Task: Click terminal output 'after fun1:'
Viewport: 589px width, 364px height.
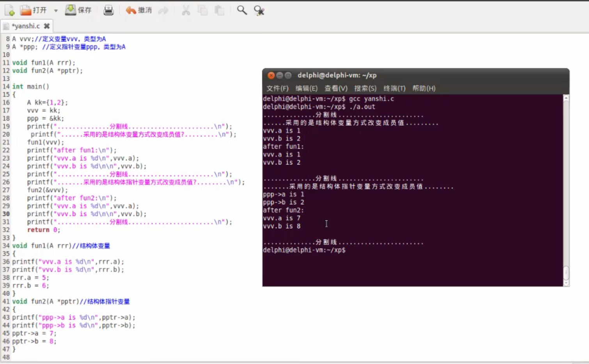Action: (x=283, y=147)
